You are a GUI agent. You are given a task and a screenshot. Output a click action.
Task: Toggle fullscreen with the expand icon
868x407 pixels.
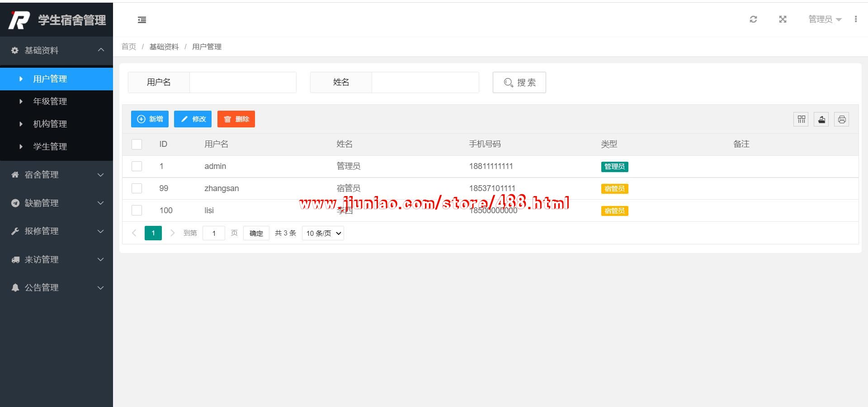point(783,19)
